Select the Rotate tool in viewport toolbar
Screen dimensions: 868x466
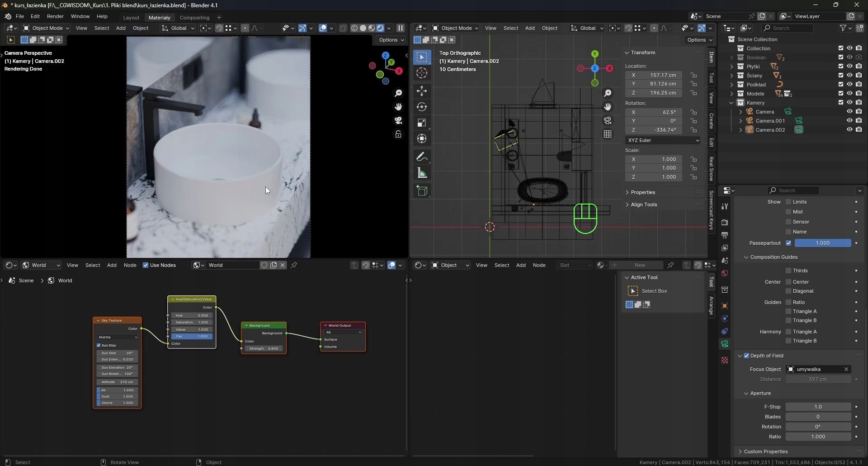422,107
